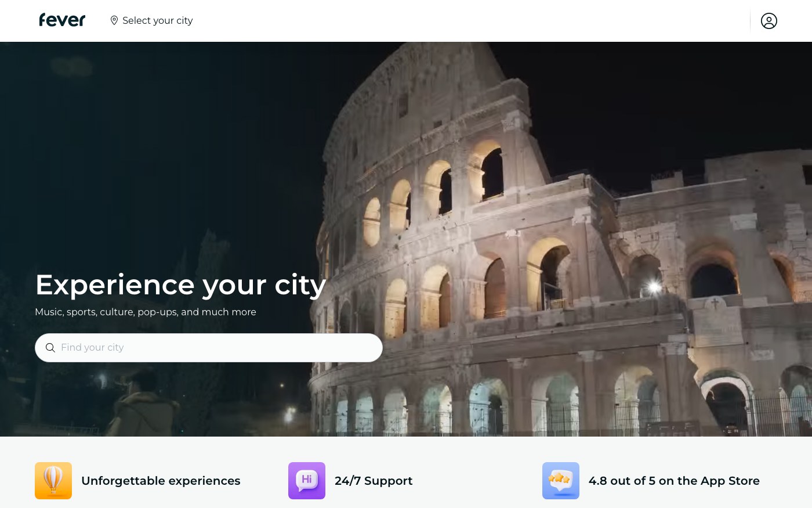The height and width of the screenshot is (508, 812).
Task: Click the 4.8 out of 5 App Store text
Action: 674,481
